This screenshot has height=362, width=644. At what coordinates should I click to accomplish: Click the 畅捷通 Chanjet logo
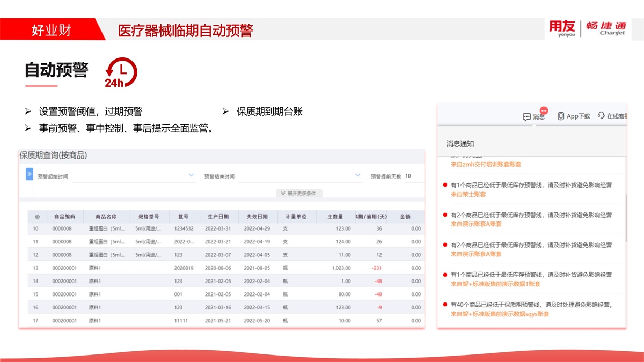tap(605, 28)
